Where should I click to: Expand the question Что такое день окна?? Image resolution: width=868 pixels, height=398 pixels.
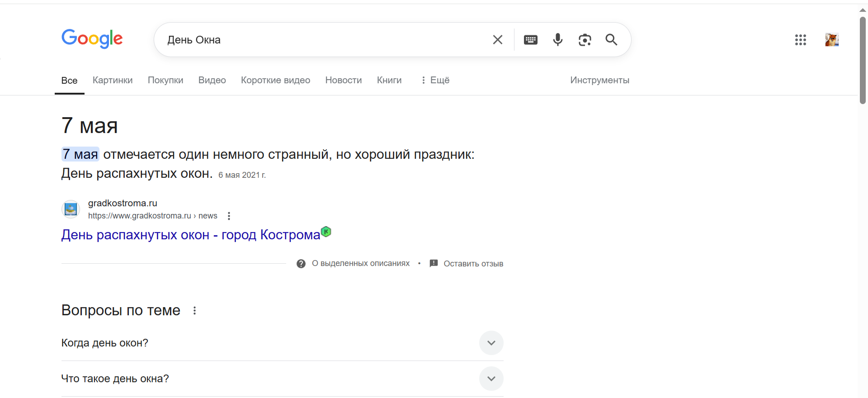pyautogui.click(x=491, y=379)
